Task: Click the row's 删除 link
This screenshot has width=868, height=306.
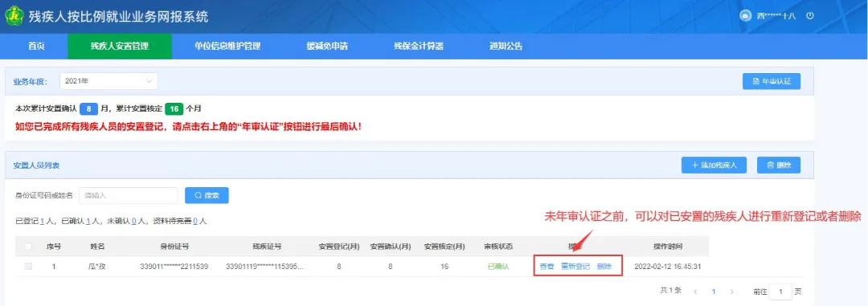Action: tap(604, 267)
